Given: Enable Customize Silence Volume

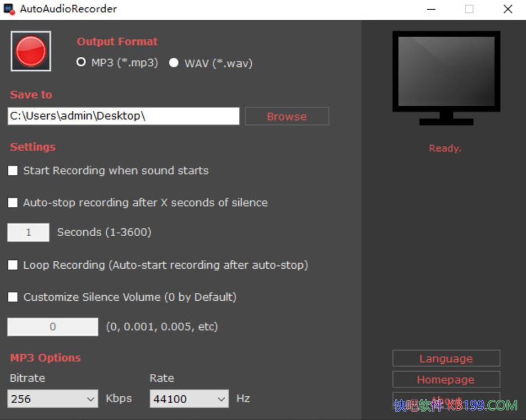Looking at the screenshot, I should point(12,297).
